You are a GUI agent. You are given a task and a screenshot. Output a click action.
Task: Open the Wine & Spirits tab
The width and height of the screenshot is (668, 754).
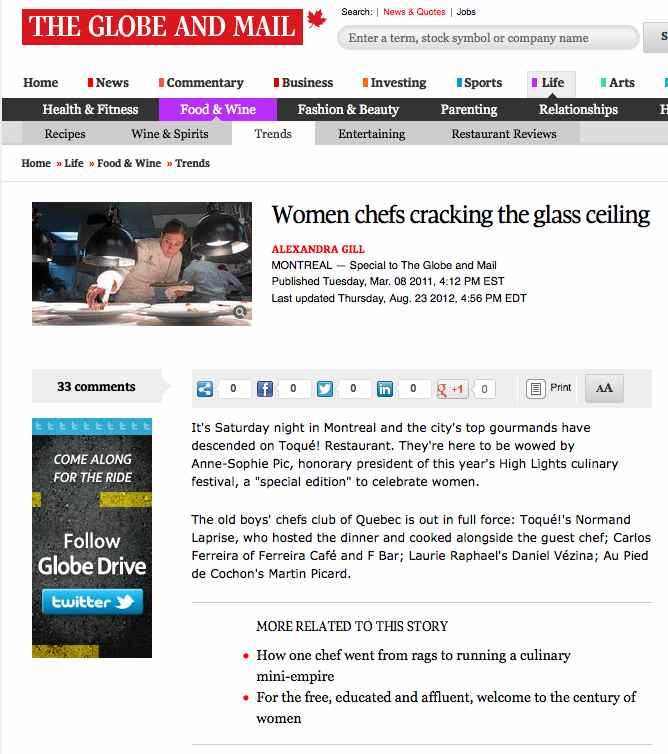click(170, 134)
